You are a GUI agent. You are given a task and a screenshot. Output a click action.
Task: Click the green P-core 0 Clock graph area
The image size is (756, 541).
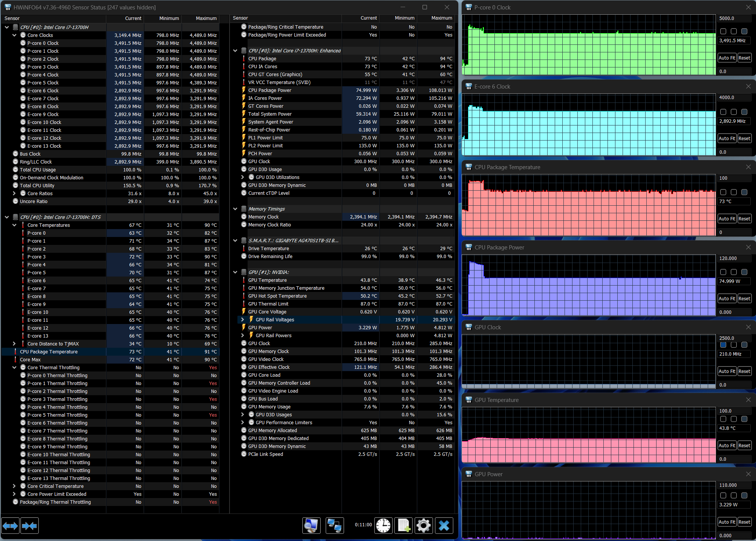point(588,53)
